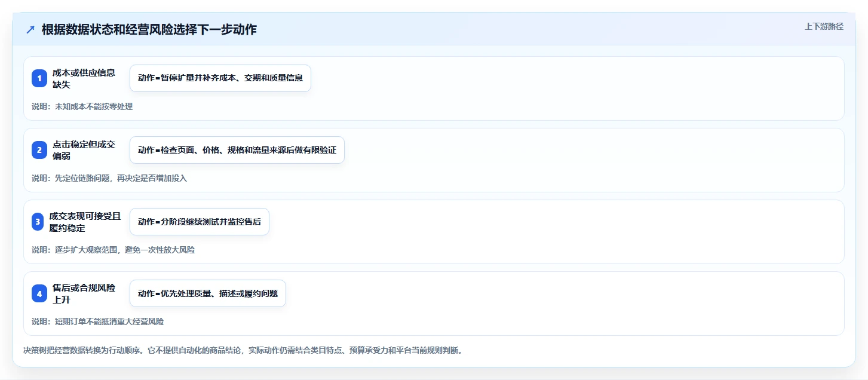Click the step 3 number badge
This screenshot has height=380, width=868.
(38, 222)
